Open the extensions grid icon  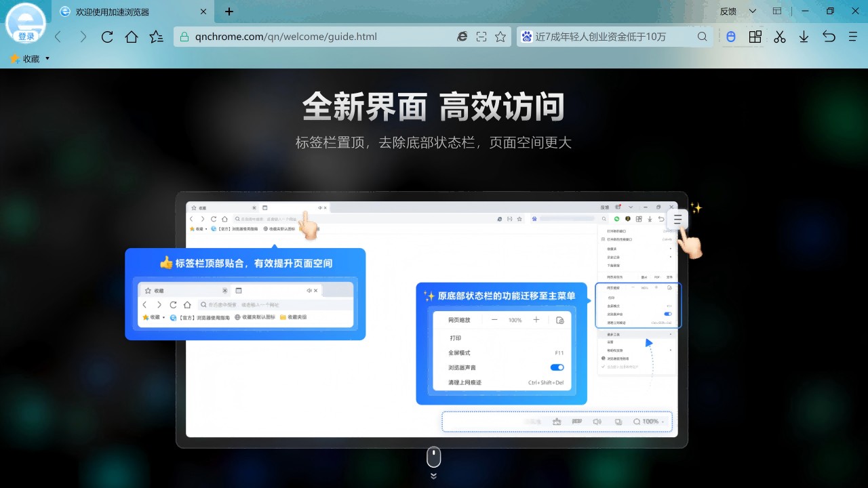click(x=755, y=37)
